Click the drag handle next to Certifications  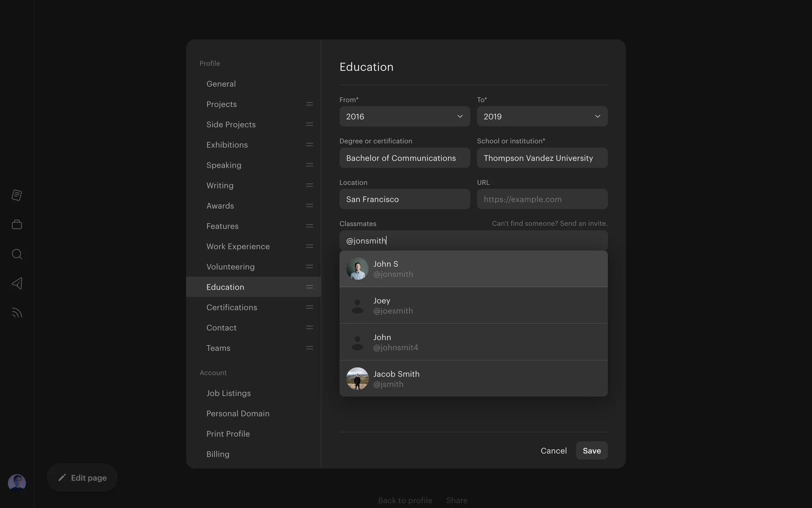(310, 307)
